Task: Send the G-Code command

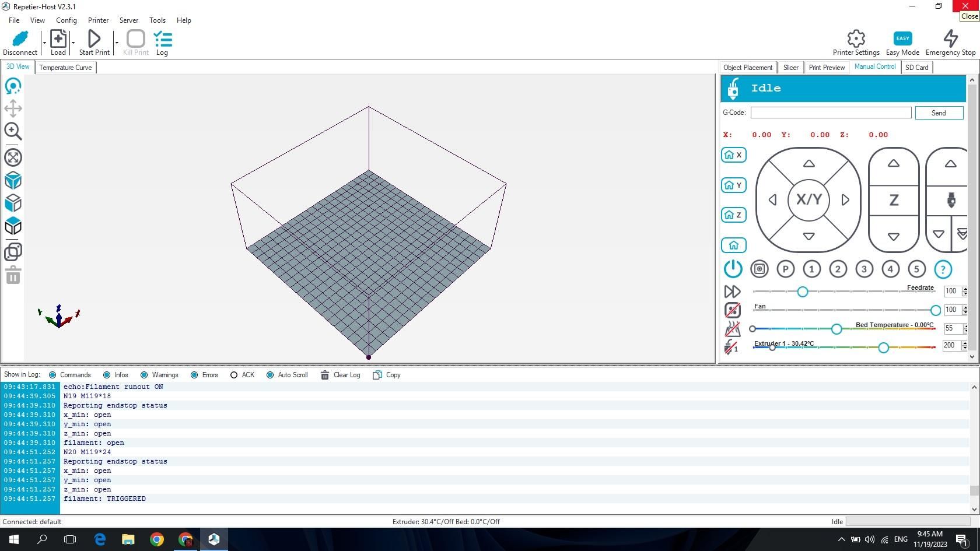Action: (x=939, y=113)
